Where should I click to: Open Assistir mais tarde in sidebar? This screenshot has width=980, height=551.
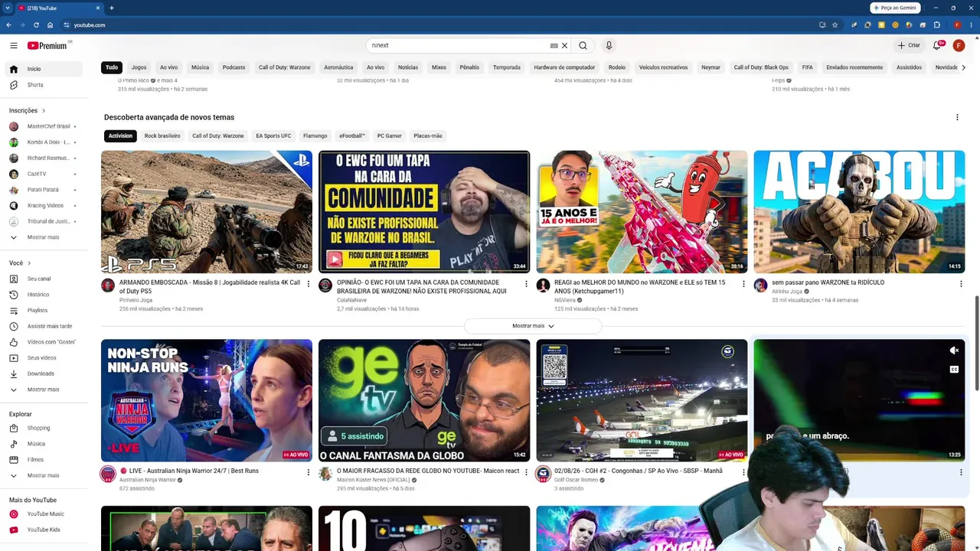click(51, 326)
